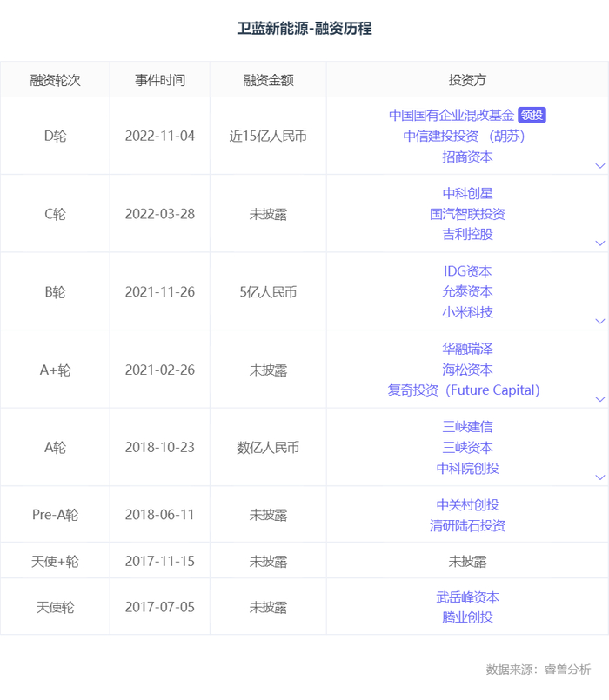
Task: Open 中科院创投 investor link
Action: click(x=467, y=469)
